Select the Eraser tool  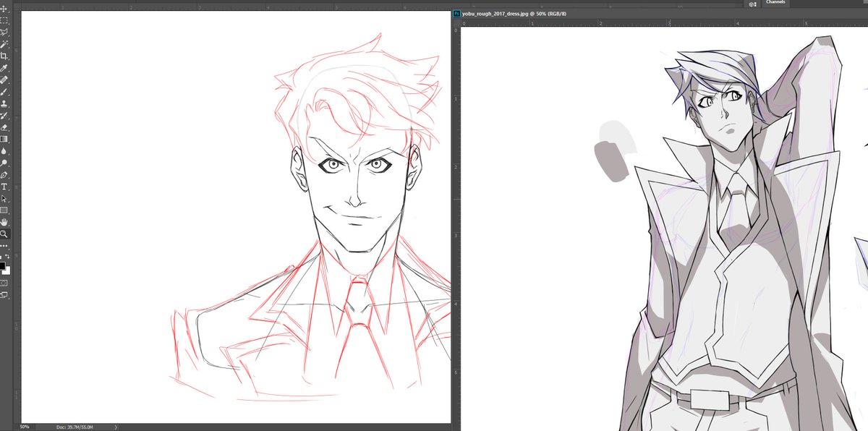(x=6, y=127)
